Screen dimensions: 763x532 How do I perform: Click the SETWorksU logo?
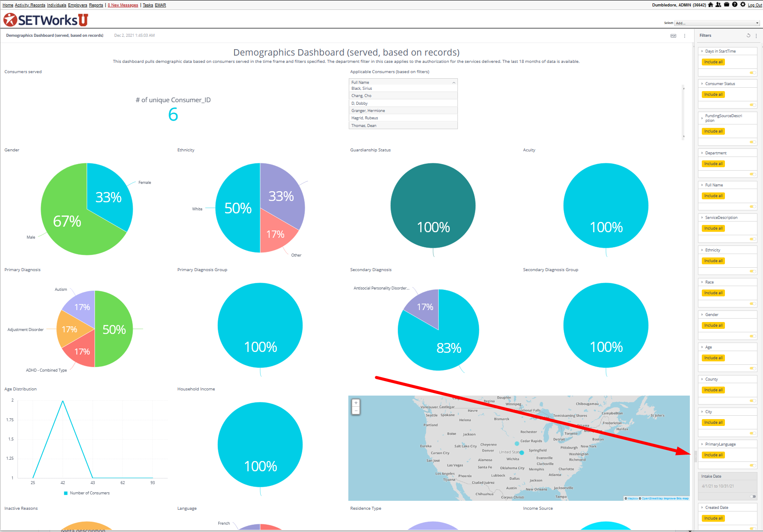46,20
